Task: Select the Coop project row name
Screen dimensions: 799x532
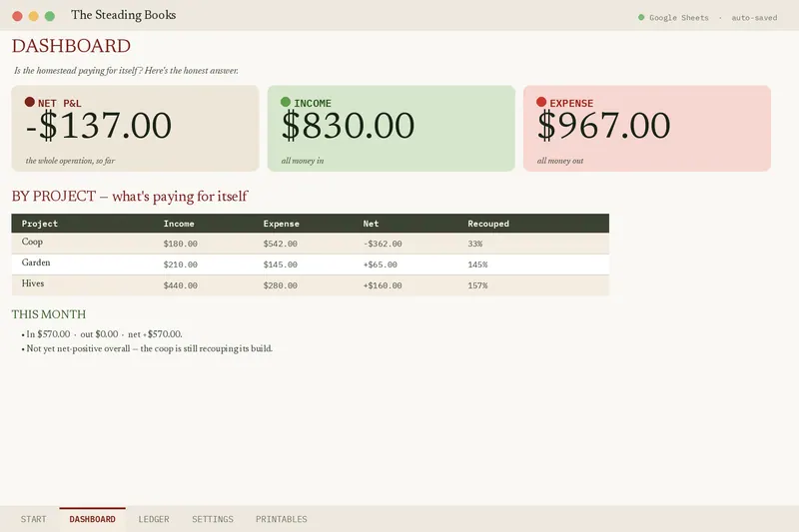Action: [x=32, y=242]
